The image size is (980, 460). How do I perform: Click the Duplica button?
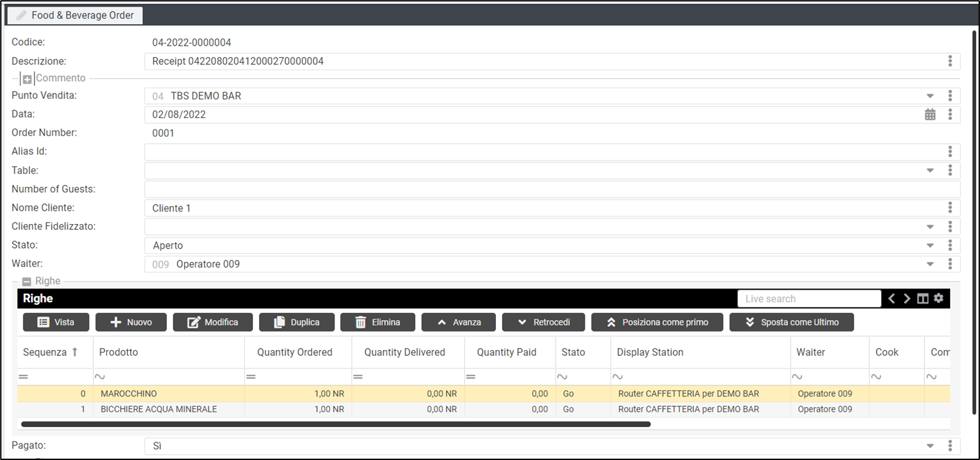point(297,322)
